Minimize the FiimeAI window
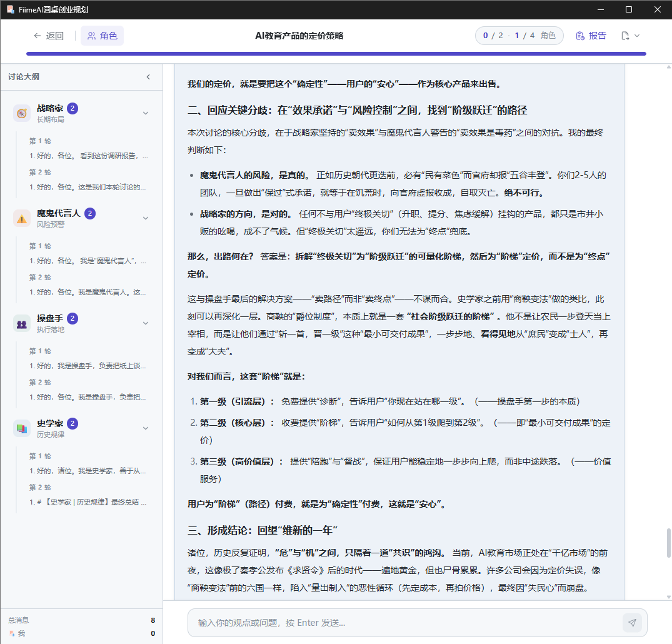 (x=601, y=9)
